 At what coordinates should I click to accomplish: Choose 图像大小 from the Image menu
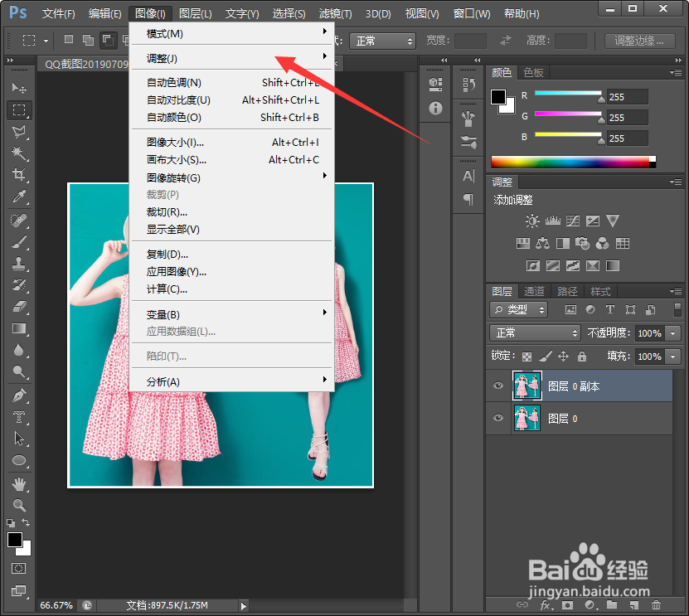[174, 142]
